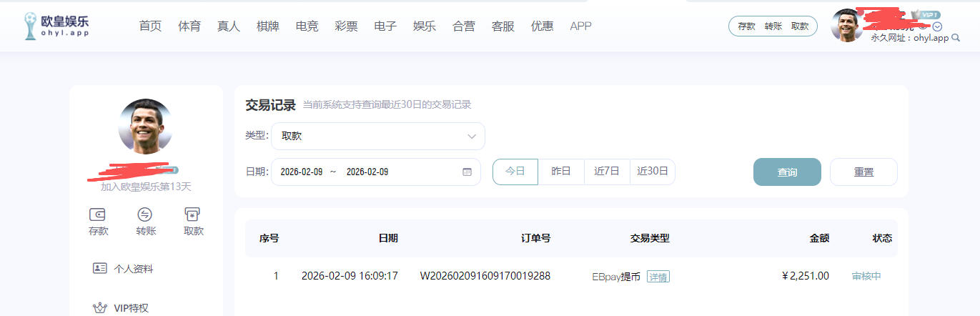Select the 近30日 date range option
Image resolution: width=980 pixels, height=316 pixels.
click(652, 172)
